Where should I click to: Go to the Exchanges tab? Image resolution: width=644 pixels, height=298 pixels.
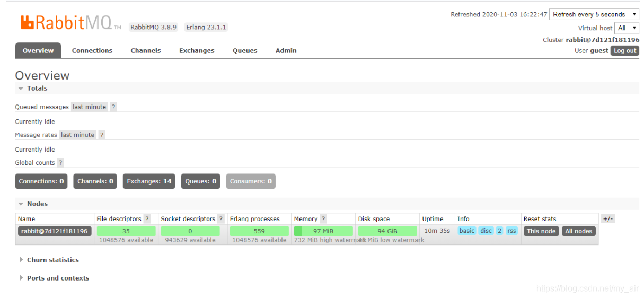[x=197, y=51]
